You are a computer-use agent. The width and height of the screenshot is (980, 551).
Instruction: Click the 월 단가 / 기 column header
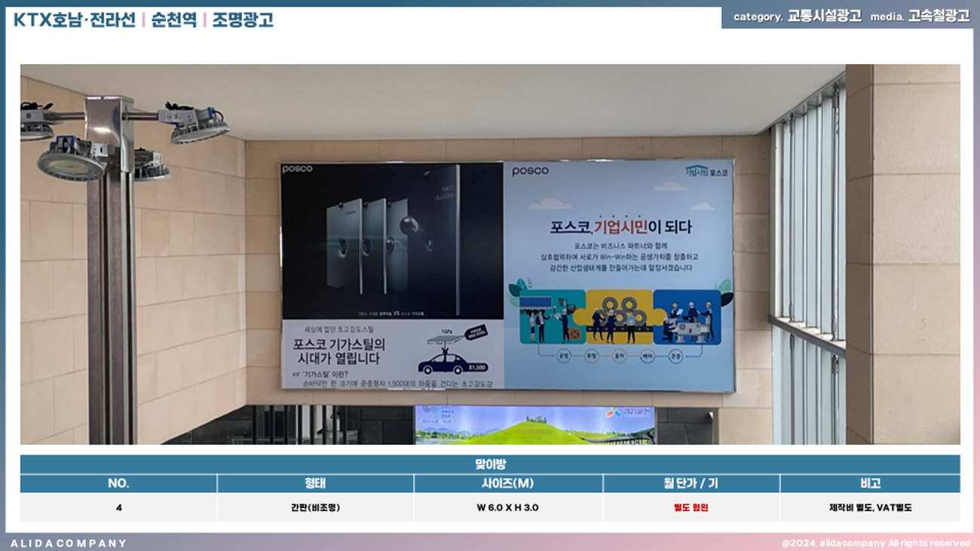(691, 483)
